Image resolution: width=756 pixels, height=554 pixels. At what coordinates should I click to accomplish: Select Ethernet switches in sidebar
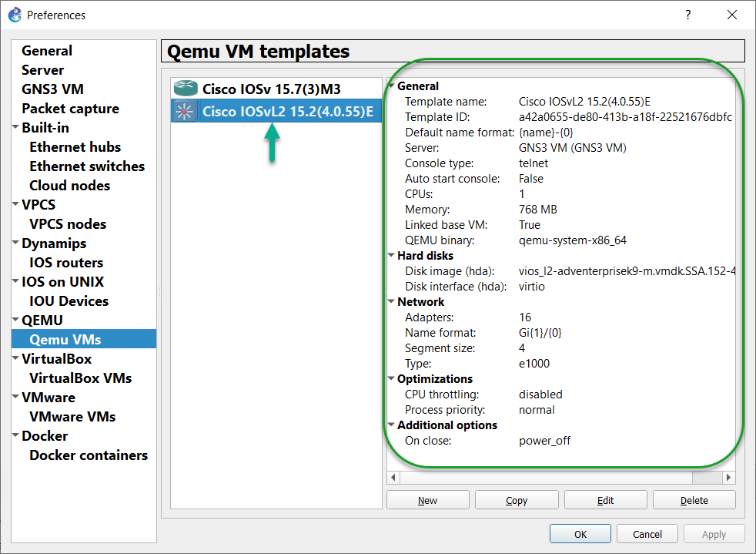87,166
